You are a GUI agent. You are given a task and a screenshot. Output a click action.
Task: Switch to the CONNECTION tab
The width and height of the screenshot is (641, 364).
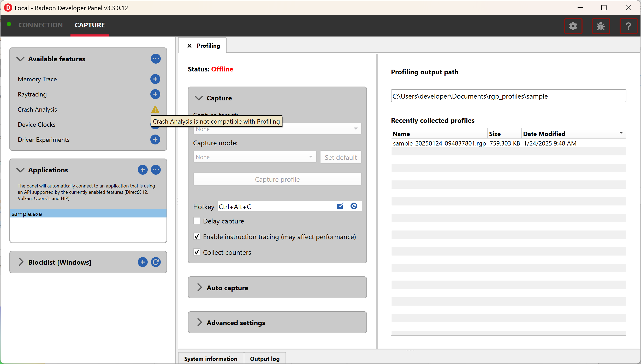pos(40,25)
